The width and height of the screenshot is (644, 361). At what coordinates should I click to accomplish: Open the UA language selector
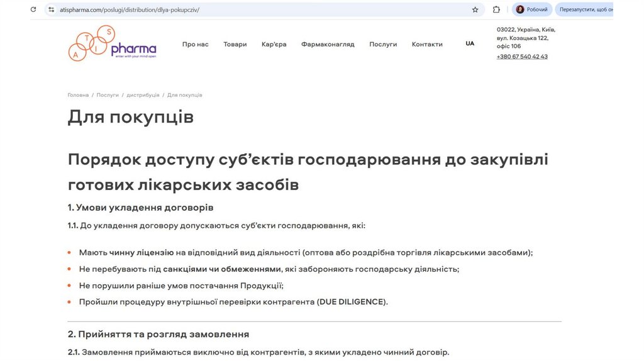pos(470,43)
